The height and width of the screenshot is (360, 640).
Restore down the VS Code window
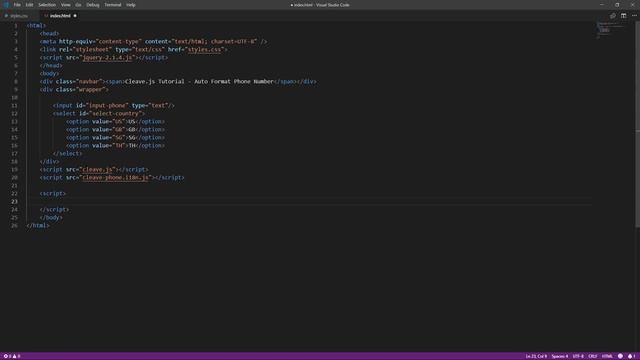click(617, 5)
